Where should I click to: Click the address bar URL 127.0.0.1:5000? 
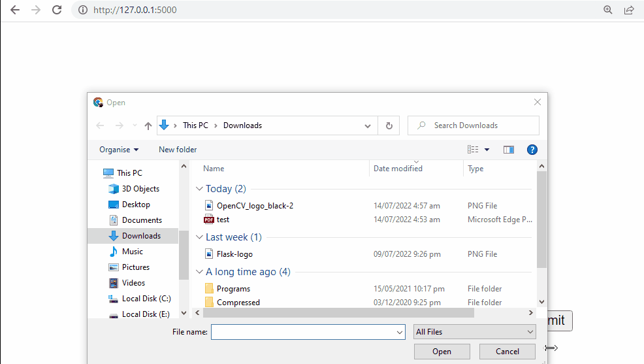tap(135, 10)
